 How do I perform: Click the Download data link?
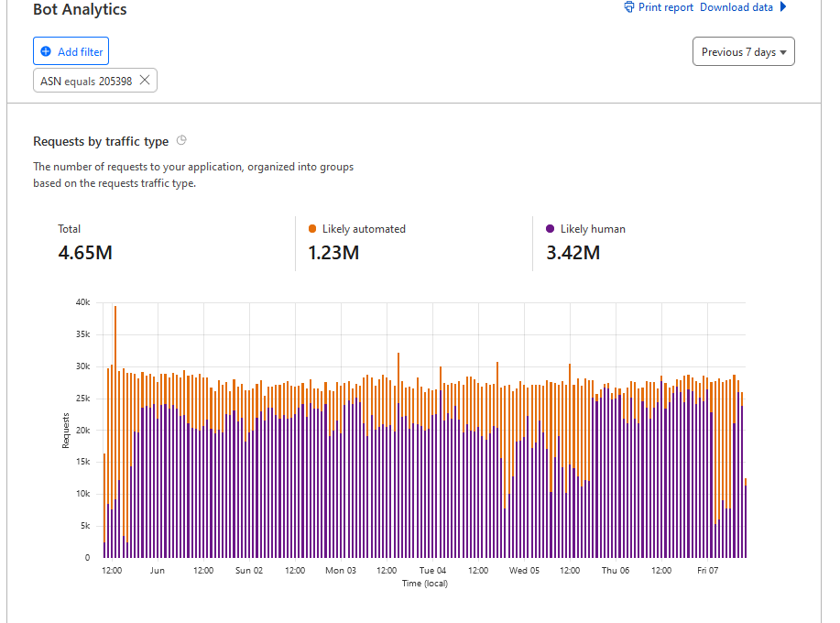pyautogui.click(x=736, y=7)
